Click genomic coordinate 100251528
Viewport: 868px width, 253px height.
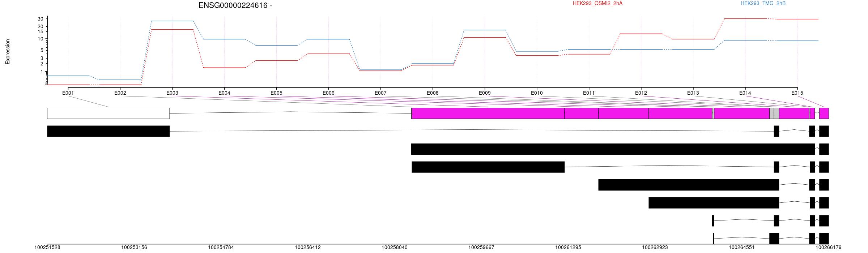[x=47, y=248]
